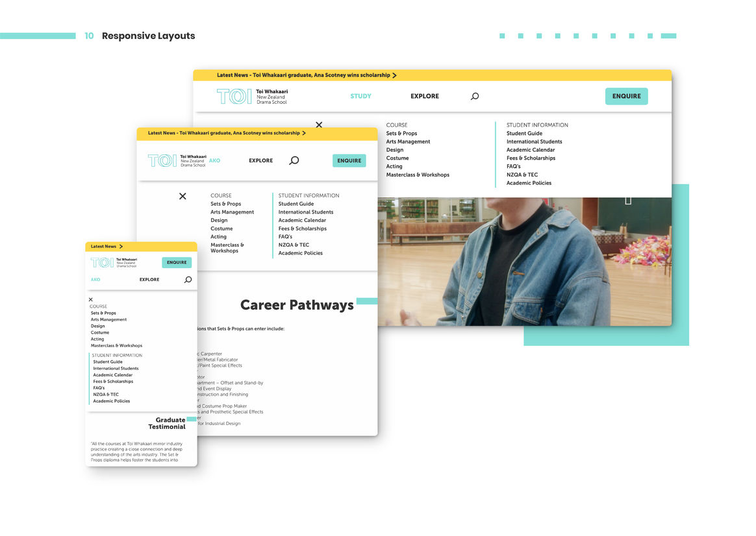Image resolution: width=756 pixels, height=536 pixels.
Task: Click the search magnifier in tablet layout header
Action: click(x=294, y=160)
